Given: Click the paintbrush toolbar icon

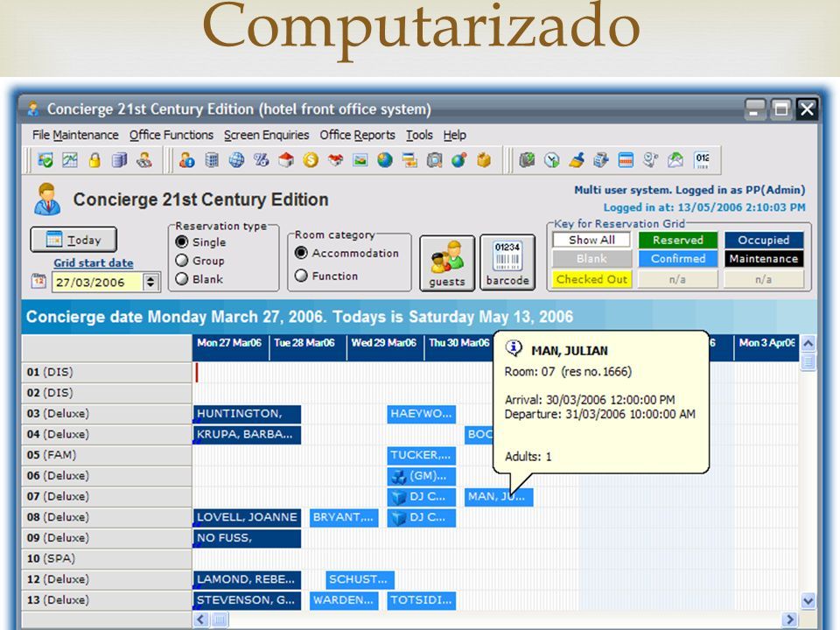Looking at the screenshot, I should pyautogui.click(x=577, y=159).
